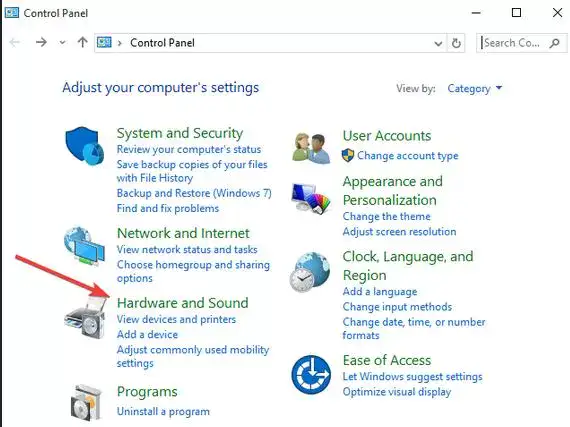Click the System and Security shield icon
The height and width of the screenshot is (427, 570).
point(85,145)
